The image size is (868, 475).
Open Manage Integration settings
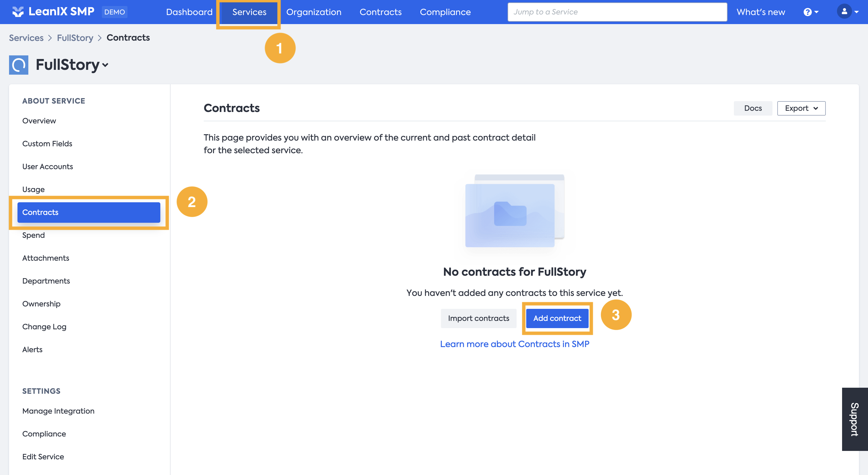58,411
